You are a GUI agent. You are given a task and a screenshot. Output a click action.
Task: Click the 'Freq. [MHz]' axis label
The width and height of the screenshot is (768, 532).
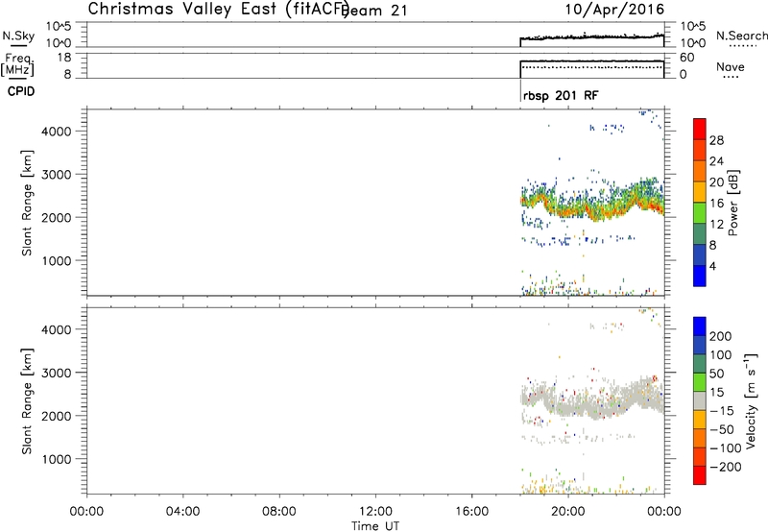[19, 65]
